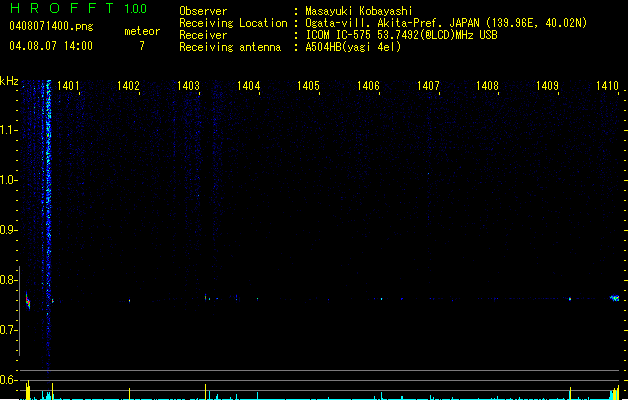
Task: Click the timestamp 04.08.07 14:00
Action: [x=51, y=46]
